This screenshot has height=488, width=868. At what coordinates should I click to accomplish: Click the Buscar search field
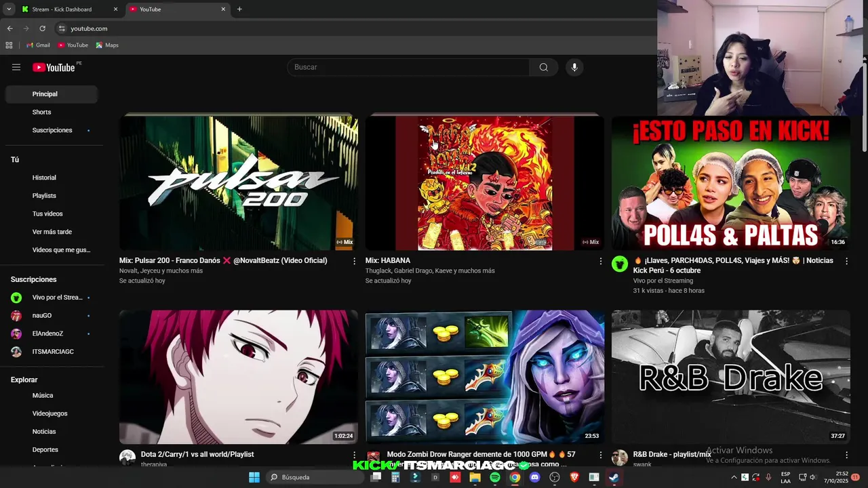tap(408, 67)
